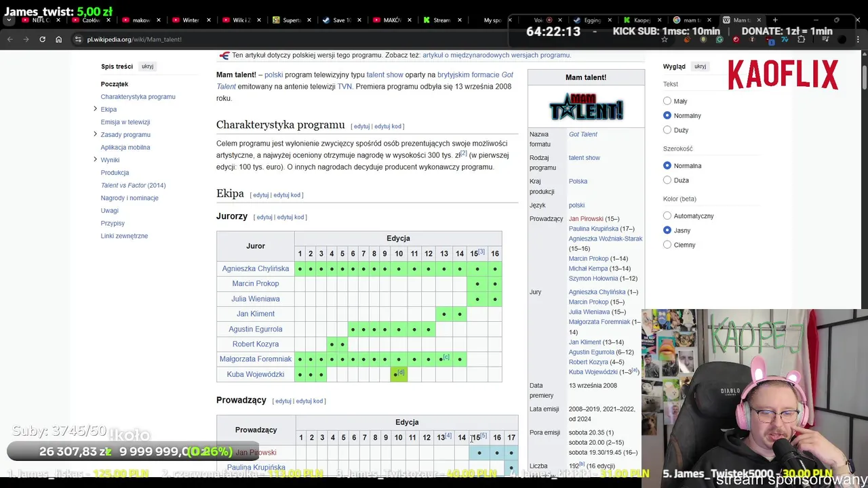Switch to the Wilk i Z YouTube tab

(241, 20)
